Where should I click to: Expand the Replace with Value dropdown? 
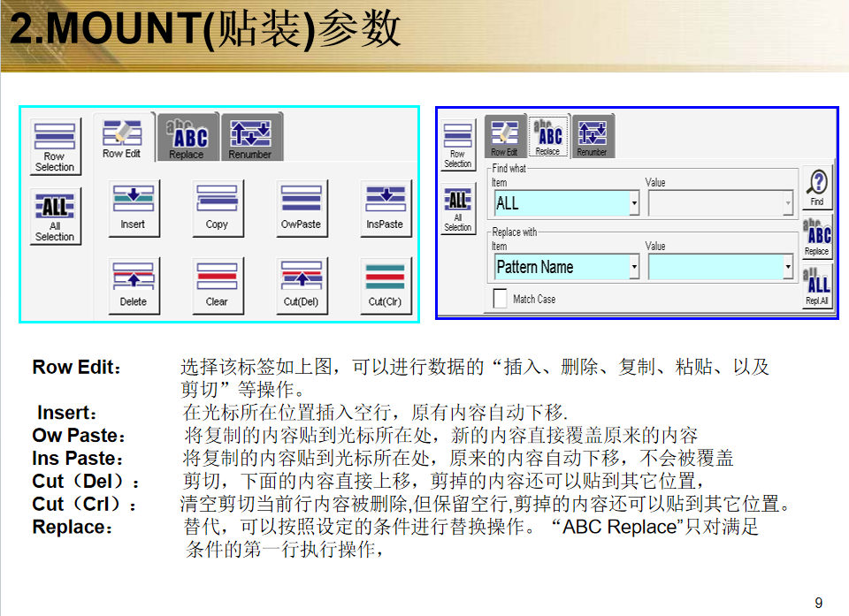click(788, 267)
